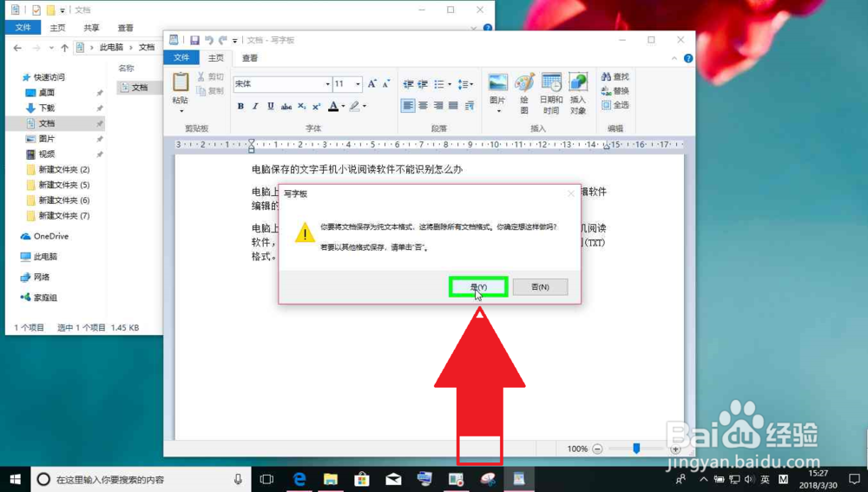Toggle Underline formatting
Image resolution: width=868 pixels, height=492 pixels.
[x=271, y=106]
